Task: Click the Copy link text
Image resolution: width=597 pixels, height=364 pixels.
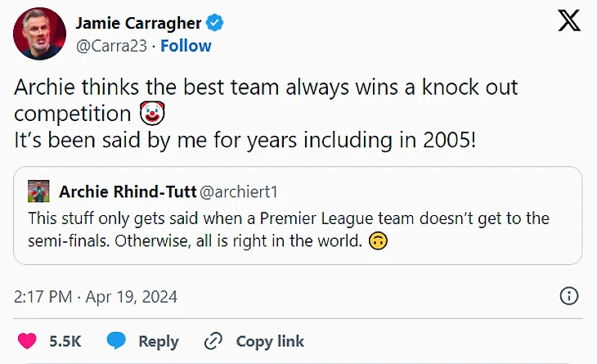Action: [270, 341]
